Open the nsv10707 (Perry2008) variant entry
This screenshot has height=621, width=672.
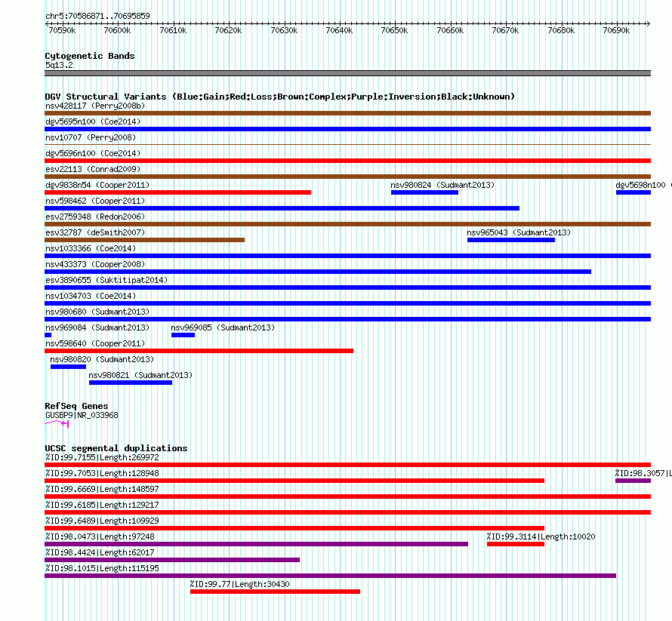coord(91,137)
